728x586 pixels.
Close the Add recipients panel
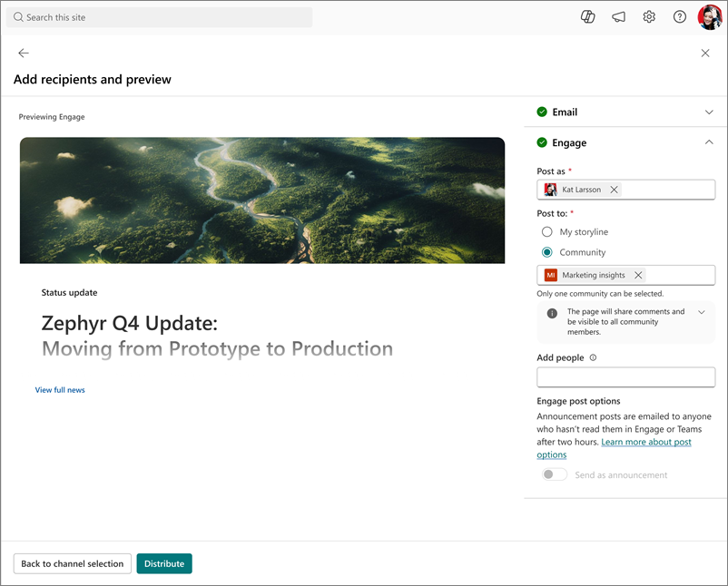(705, 53)
